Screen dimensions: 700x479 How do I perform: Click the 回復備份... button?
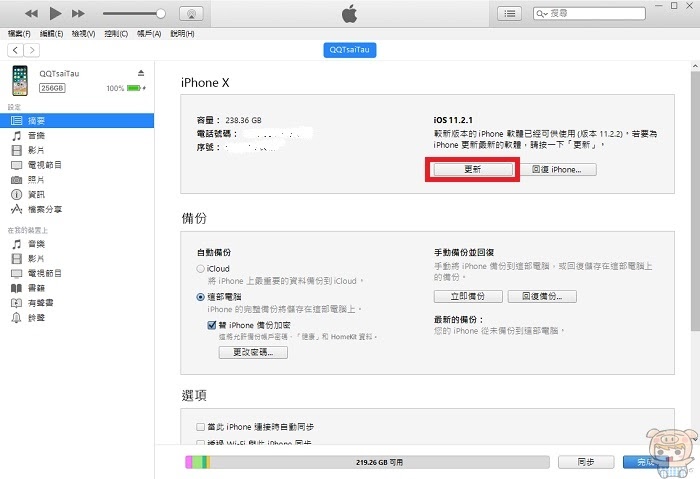click(x=542, y=296)
